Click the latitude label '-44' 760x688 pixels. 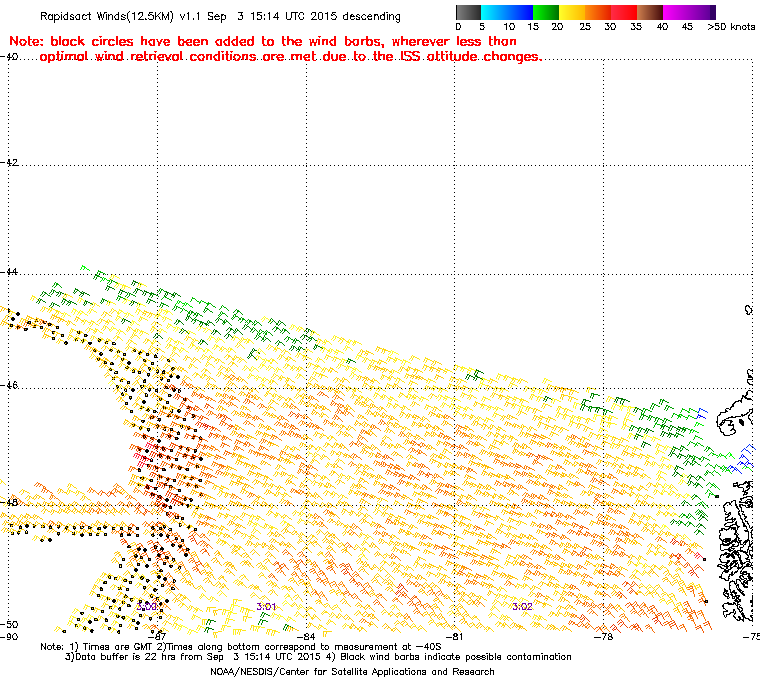coord(9,272)
